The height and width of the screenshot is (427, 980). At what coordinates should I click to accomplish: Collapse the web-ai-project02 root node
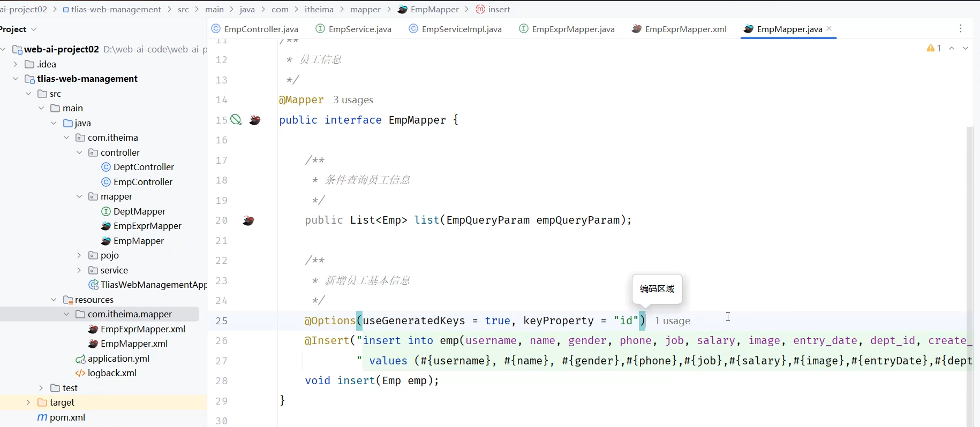click(3, 49)
